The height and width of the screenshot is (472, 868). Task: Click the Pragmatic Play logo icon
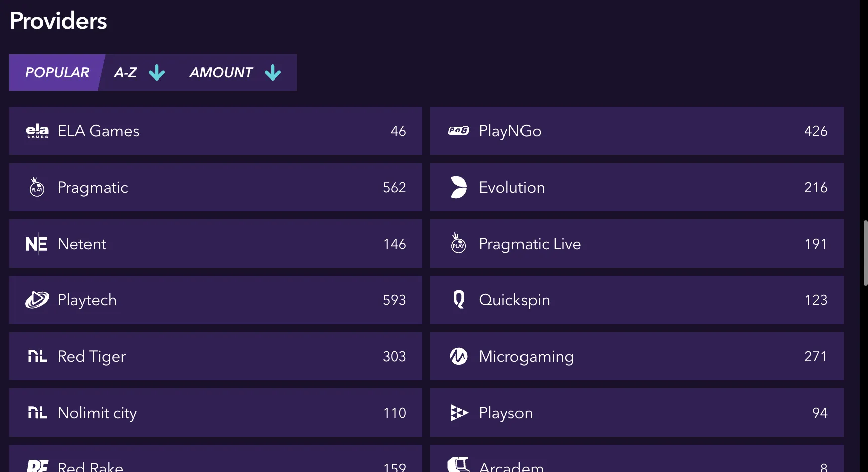[37, 187]
